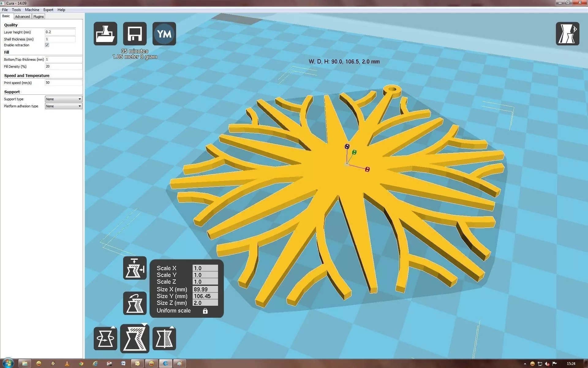This screenshot has height=368, width=588.
Task: Open VLC media player from the taskbar
Action: [67, 363]
